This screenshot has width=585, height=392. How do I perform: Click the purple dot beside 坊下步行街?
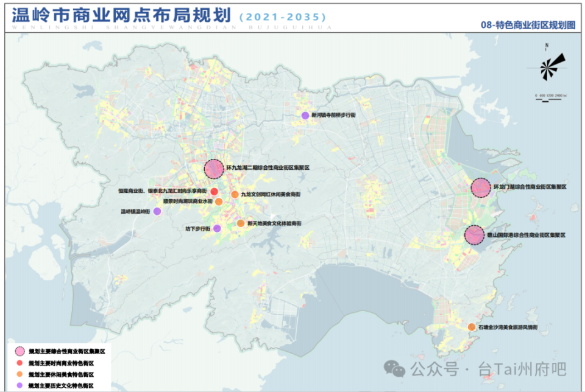[x=217, y=229]
